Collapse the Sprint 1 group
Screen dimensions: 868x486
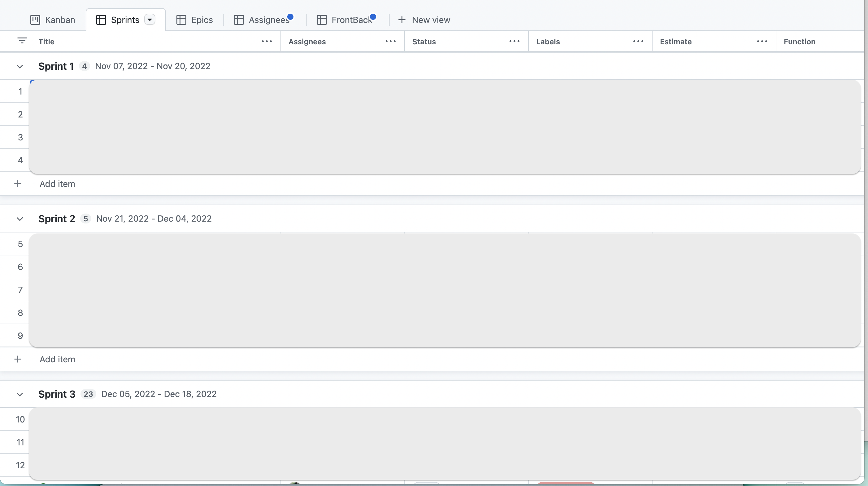coord(20,66)
